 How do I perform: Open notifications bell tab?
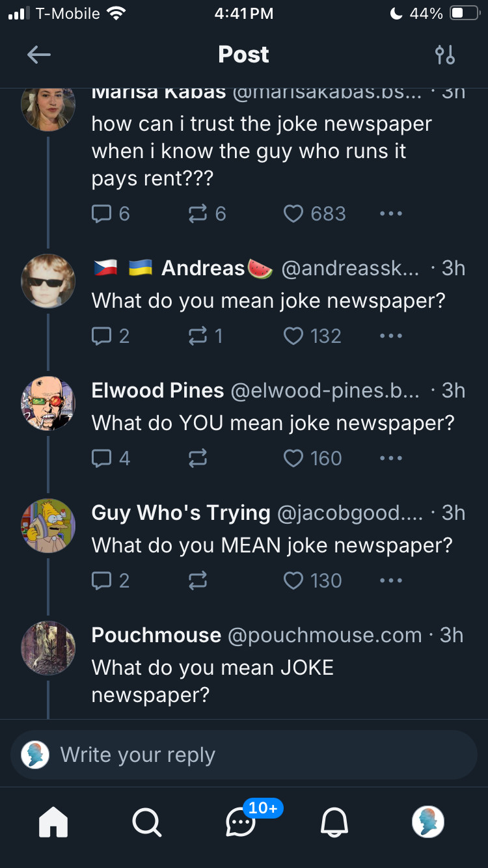334,822
